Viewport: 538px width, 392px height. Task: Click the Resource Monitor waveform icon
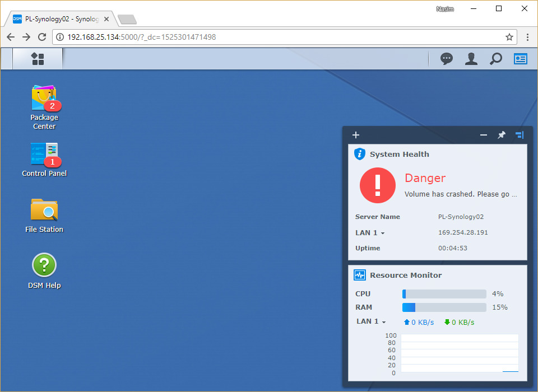(360, 275)
